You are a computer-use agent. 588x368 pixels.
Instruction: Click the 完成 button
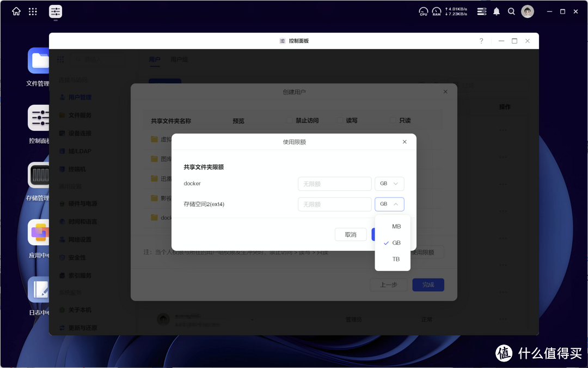428,285
